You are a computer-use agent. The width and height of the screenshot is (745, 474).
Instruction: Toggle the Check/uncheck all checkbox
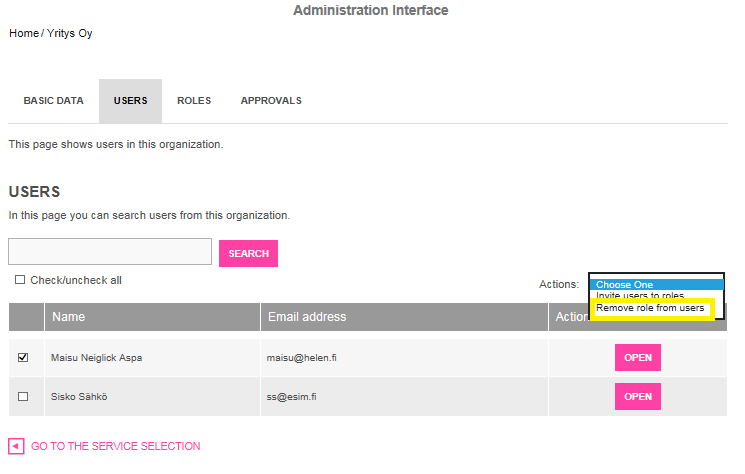[x=20, y=280]
